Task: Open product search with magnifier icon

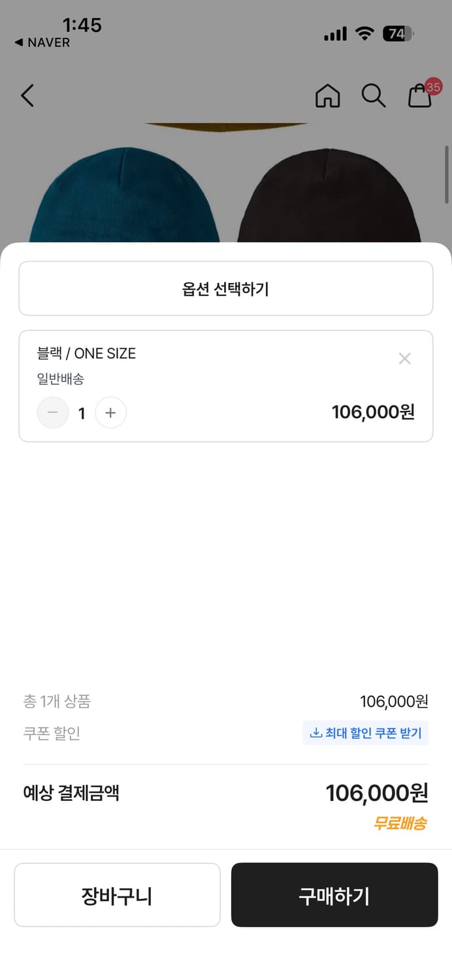Action: (374, 95)
